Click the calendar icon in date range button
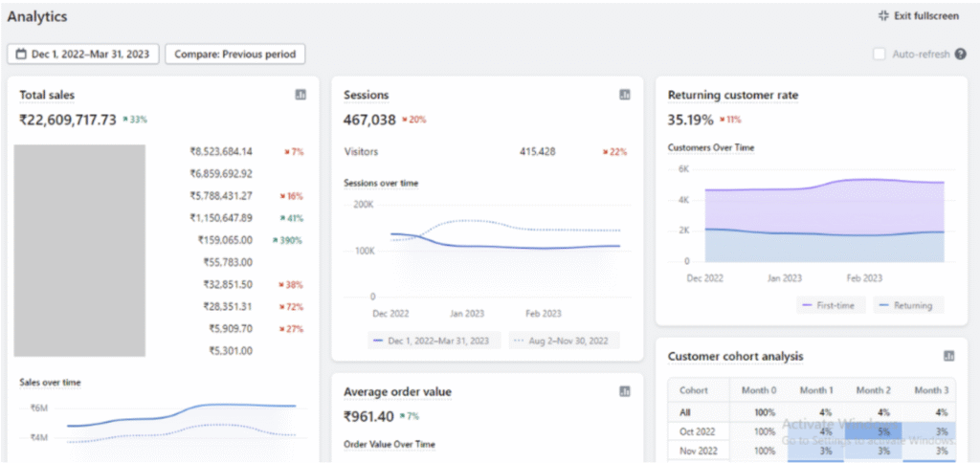 point(20,55)
